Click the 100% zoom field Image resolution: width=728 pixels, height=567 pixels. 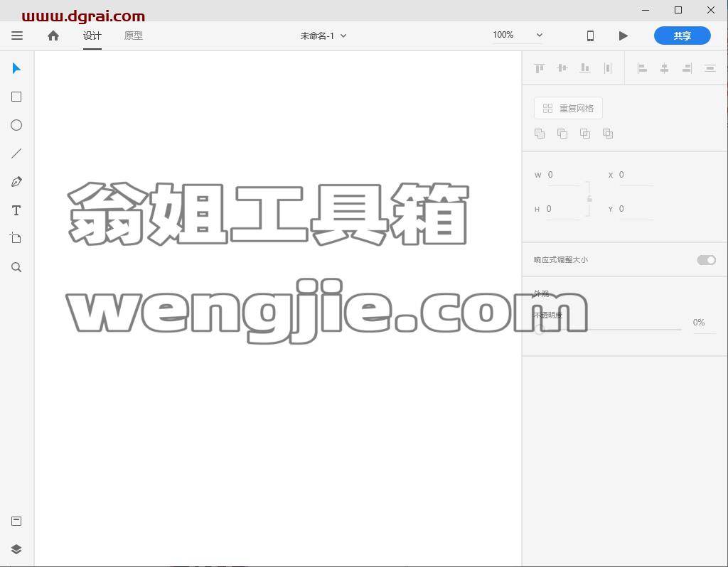pyautogui.click(x=503, y=35)
